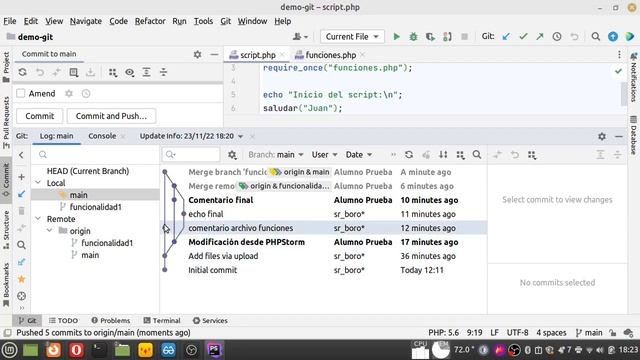Open the Navigate menu
The height and width of the screenshot is (360, 640).
click(x=86, y=21)
